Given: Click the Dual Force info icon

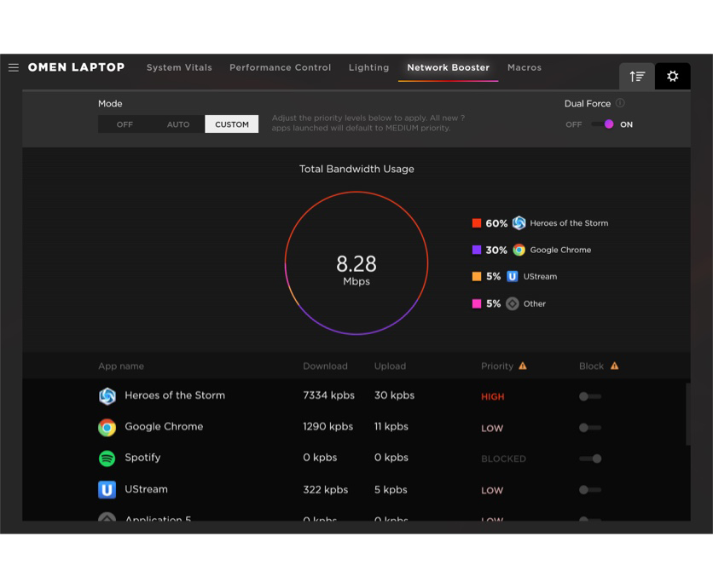Looking at the screenshot, I should tap(620, 103).
